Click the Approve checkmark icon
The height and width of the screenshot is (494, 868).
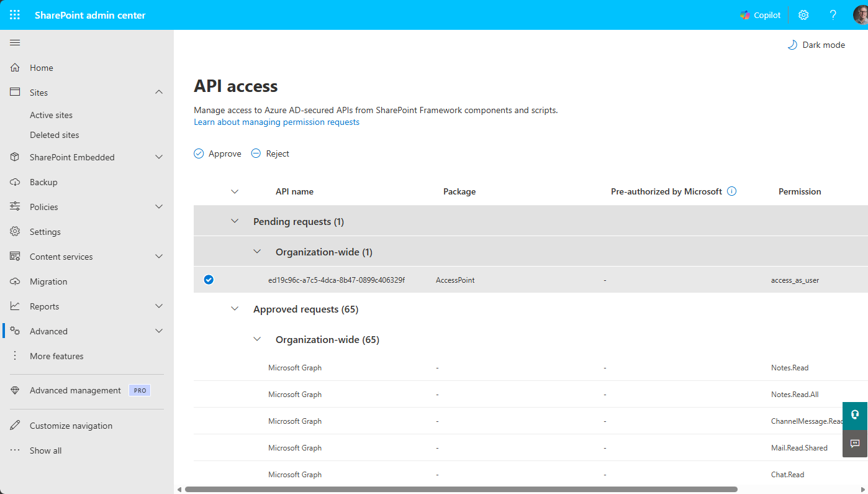199,153
